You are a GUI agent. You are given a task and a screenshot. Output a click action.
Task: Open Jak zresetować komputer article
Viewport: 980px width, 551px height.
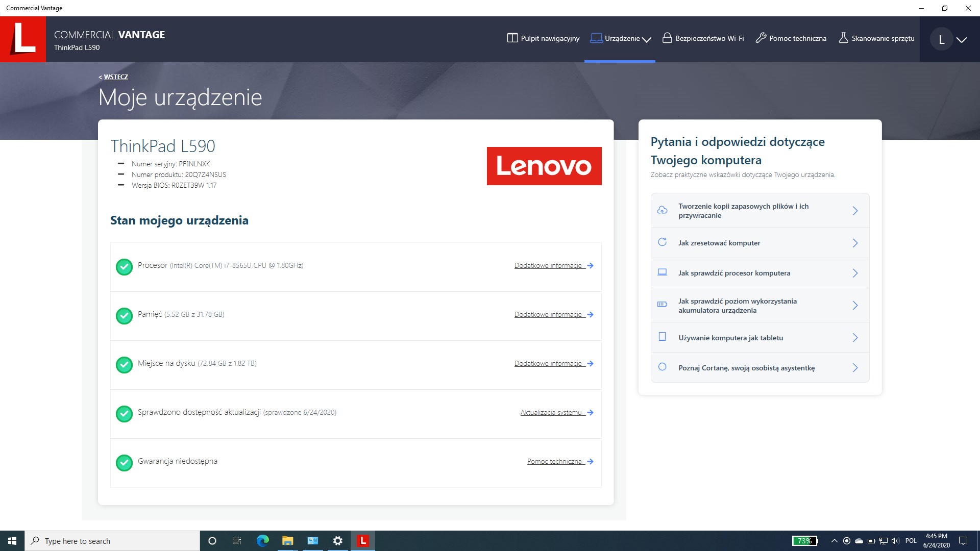tap(760, 243)
